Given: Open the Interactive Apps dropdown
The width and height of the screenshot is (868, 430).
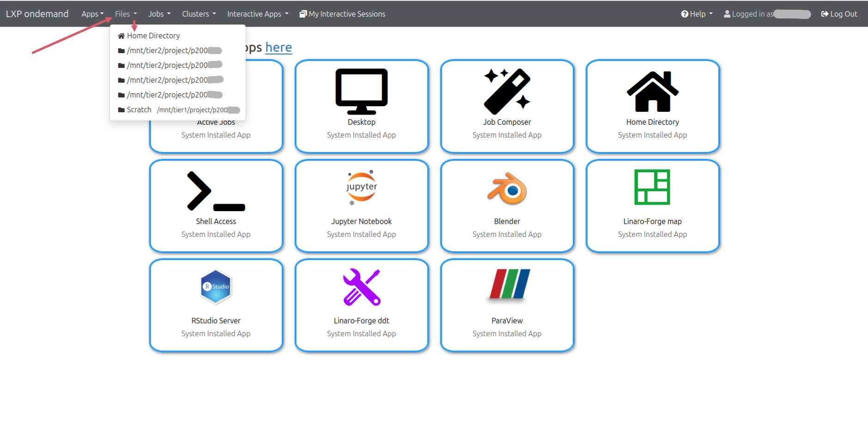Looking at the screenshot, I should 257,14.
